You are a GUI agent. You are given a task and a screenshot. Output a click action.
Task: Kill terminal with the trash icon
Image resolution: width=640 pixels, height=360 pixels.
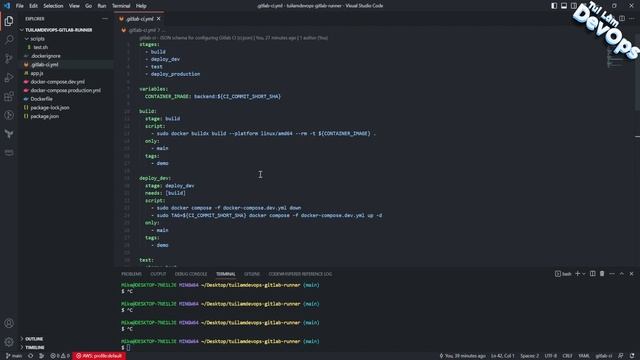click(x=602, y=274)
